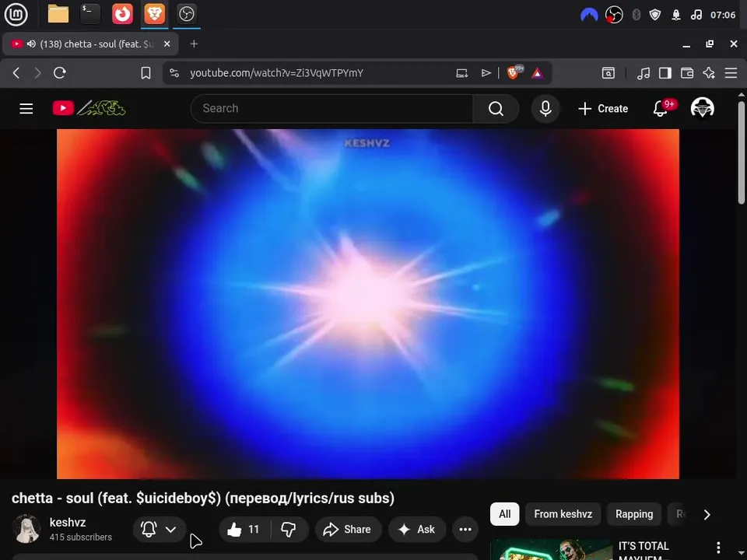The image size is (747, 560).
Task: Open the keshvz channel name link
Action: 68,523
